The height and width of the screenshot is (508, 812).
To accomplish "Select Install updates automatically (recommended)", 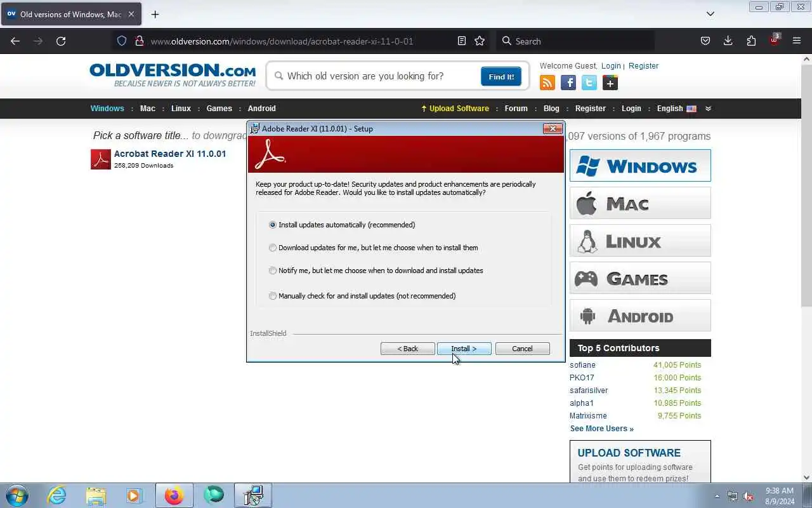I will point(343,225).
